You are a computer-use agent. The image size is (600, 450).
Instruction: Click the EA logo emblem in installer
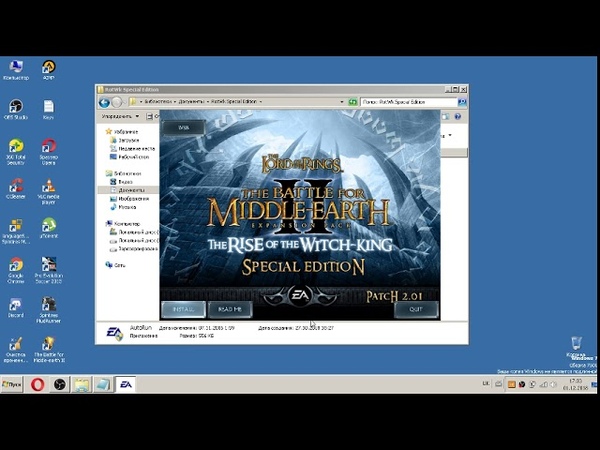(x=300, y=295)
